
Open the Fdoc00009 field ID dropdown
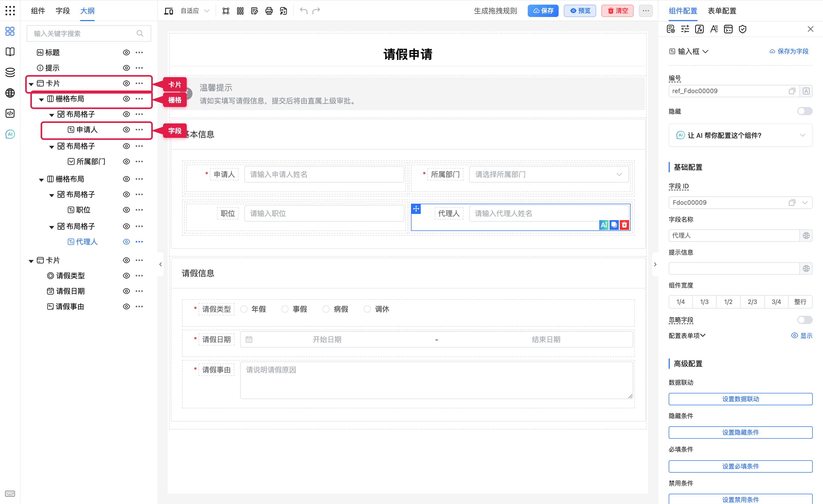(805, 203)
